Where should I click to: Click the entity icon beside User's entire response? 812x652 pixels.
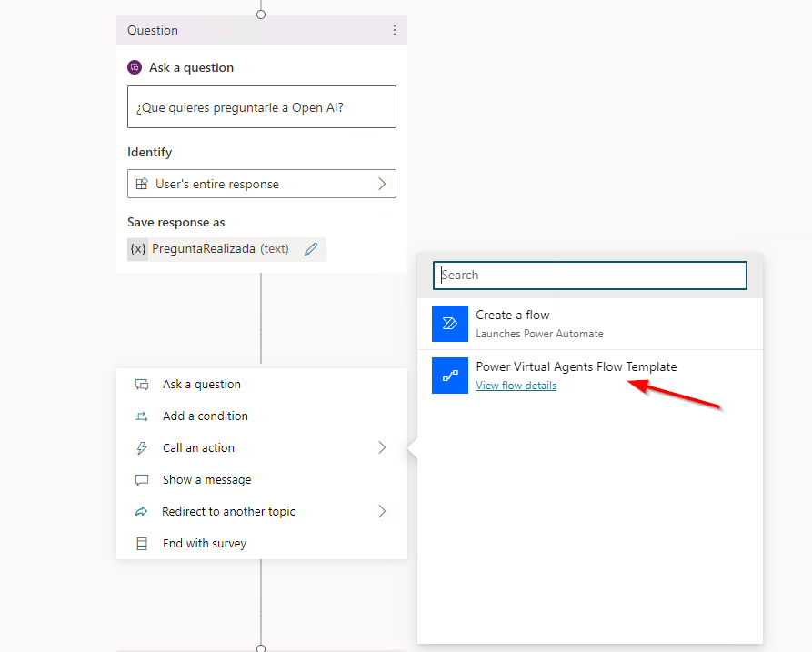click(142, 184)
